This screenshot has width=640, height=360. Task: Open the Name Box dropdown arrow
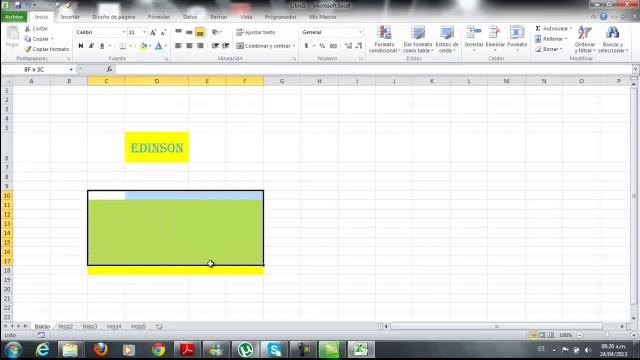pyautogui.click(x=71, y=69)
